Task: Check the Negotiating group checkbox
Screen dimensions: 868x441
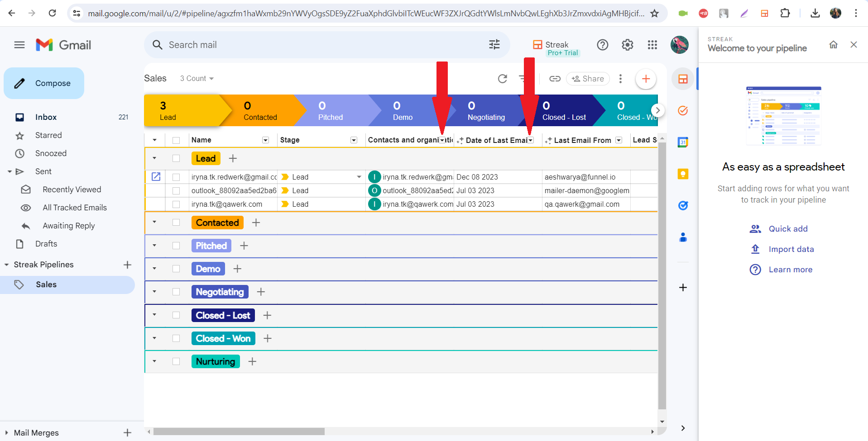Action: [176, 292]
